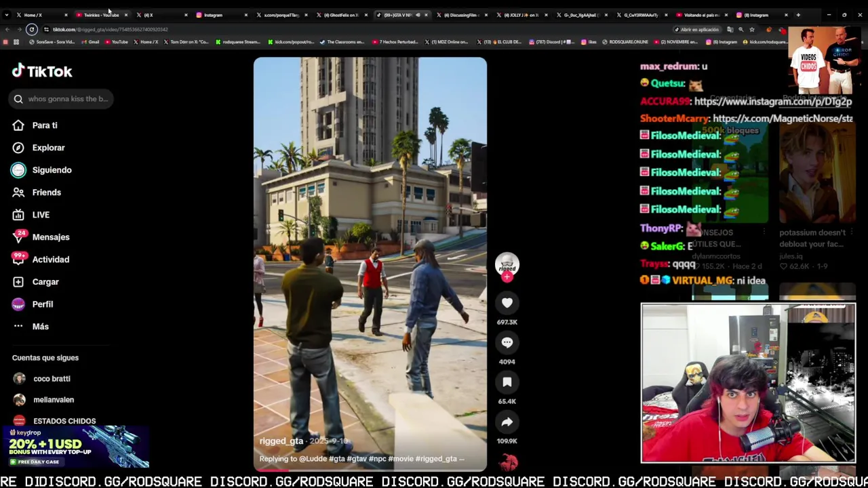Open The Classrooms bookmark

(x=341, y=42)
